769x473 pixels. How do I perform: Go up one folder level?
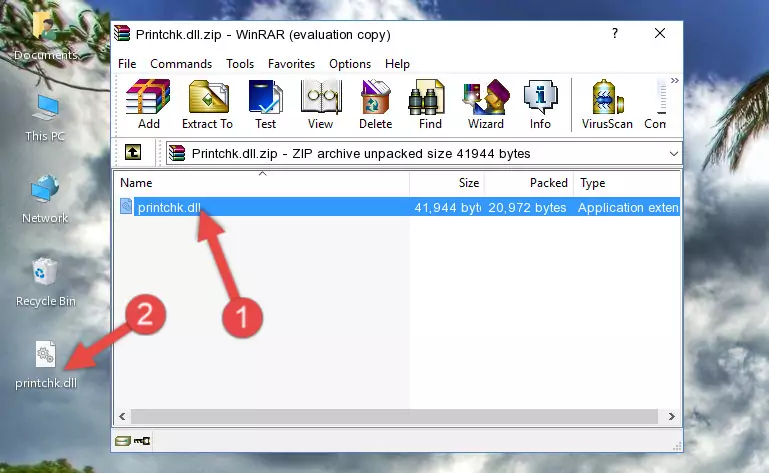[133, 153]
